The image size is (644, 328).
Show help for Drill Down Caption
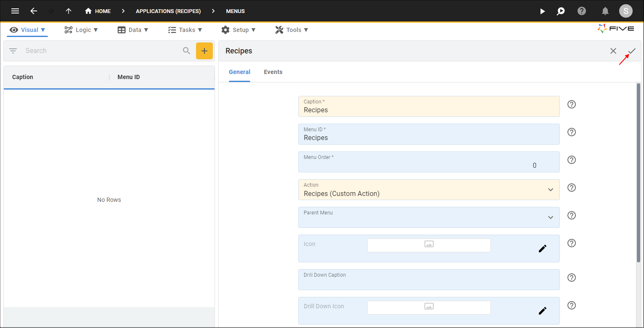pos(572,278)
